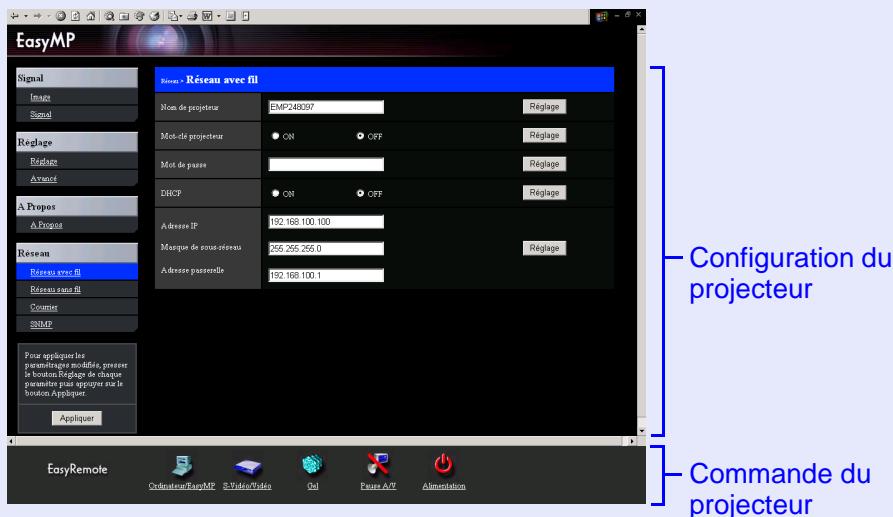The width and height of the screenshot is (893, 517).
Task: Click the EasyMP logo in header
Action: (x=46, y=41)
